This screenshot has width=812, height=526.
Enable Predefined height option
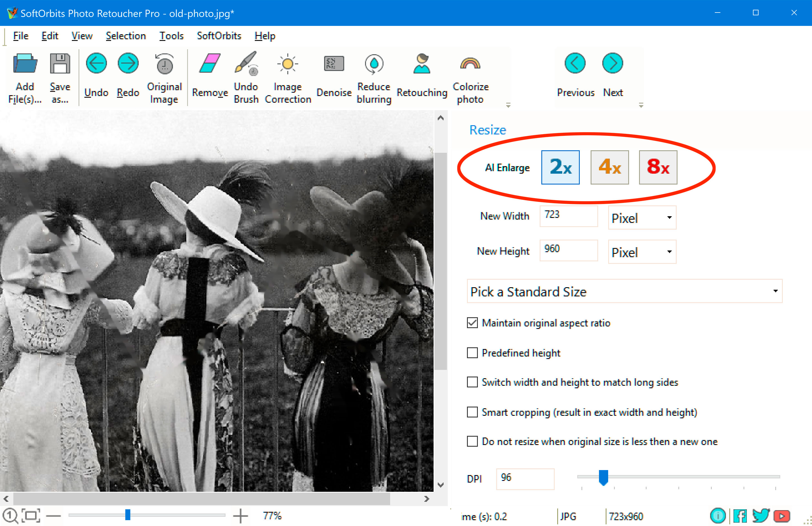(472, 353)
